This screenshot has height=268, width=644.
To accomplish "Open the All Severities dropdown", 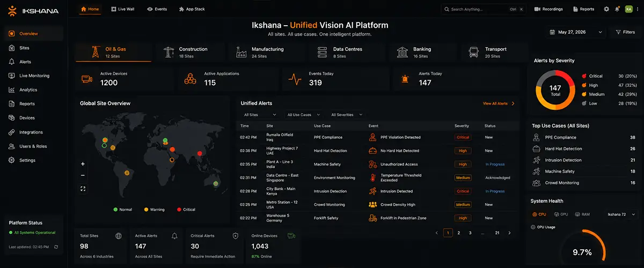I will (x=346, y=115).
